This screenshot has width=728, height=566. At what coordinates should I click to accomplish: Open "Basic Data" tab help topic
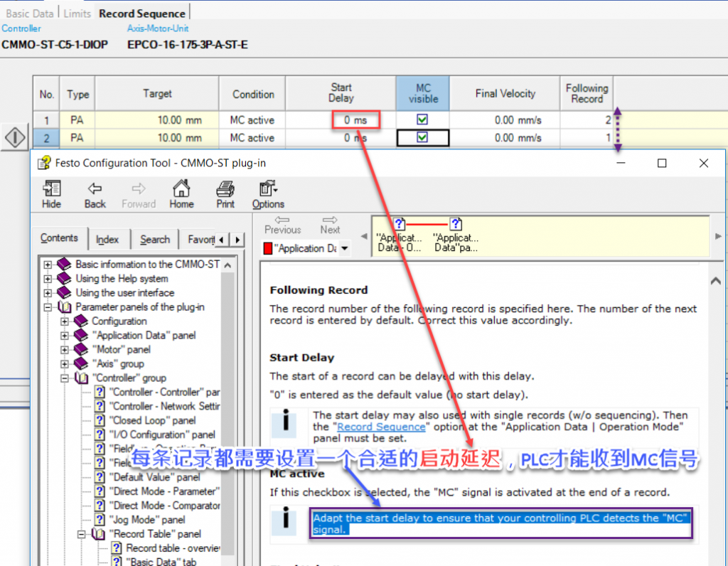[x=154, y=561]
